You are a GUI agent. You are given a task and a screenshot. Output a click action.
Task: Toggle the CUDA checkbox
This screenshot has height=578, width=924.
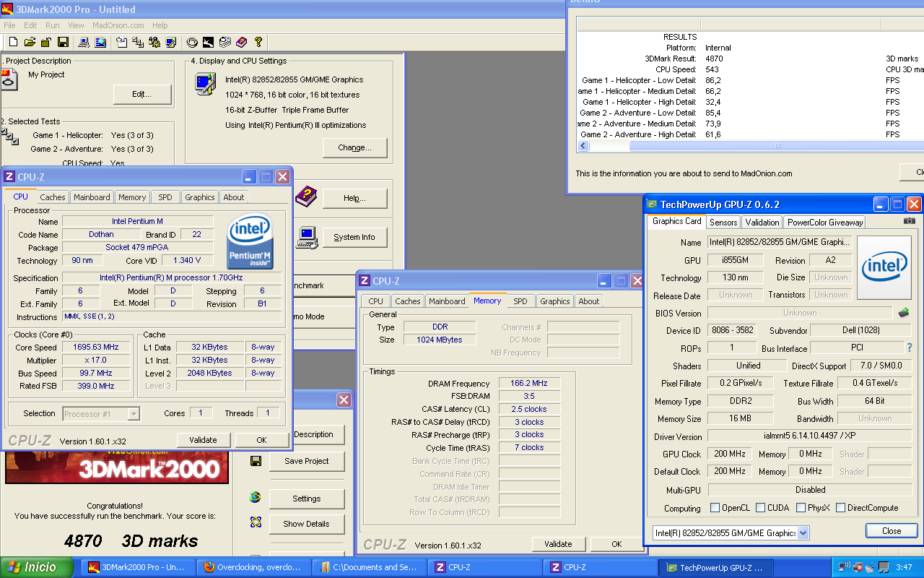[760, 508]
